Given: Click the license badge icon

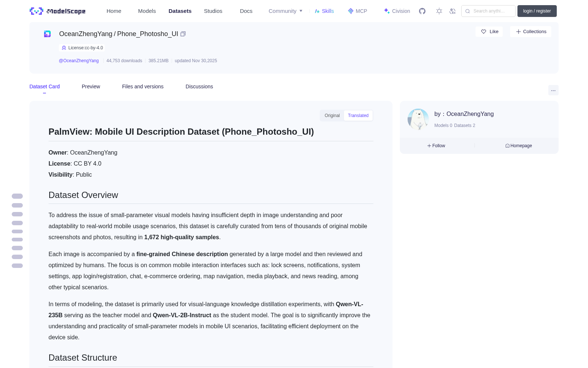Looking at the screenshot, I should point(64,48).
